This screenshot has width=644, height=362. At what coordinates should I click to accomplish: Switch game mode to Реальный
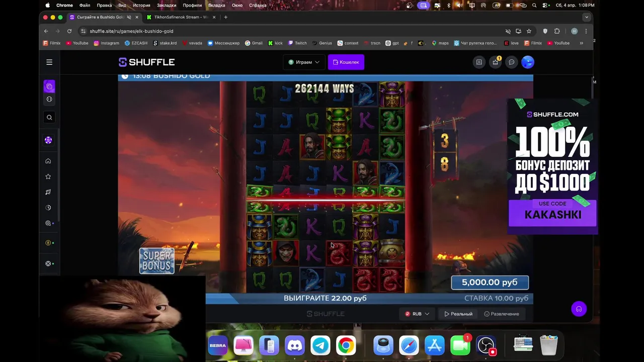[x=458, y=314]
